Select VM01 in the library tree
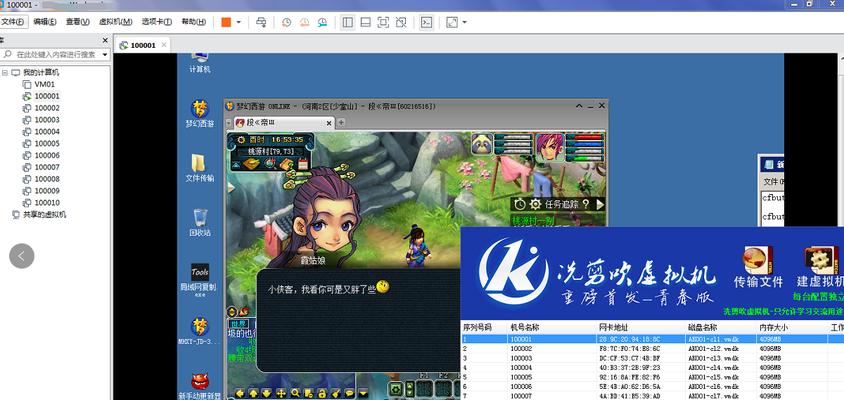The height and width of the screenshot is (400, 844). tap(45, 85)
